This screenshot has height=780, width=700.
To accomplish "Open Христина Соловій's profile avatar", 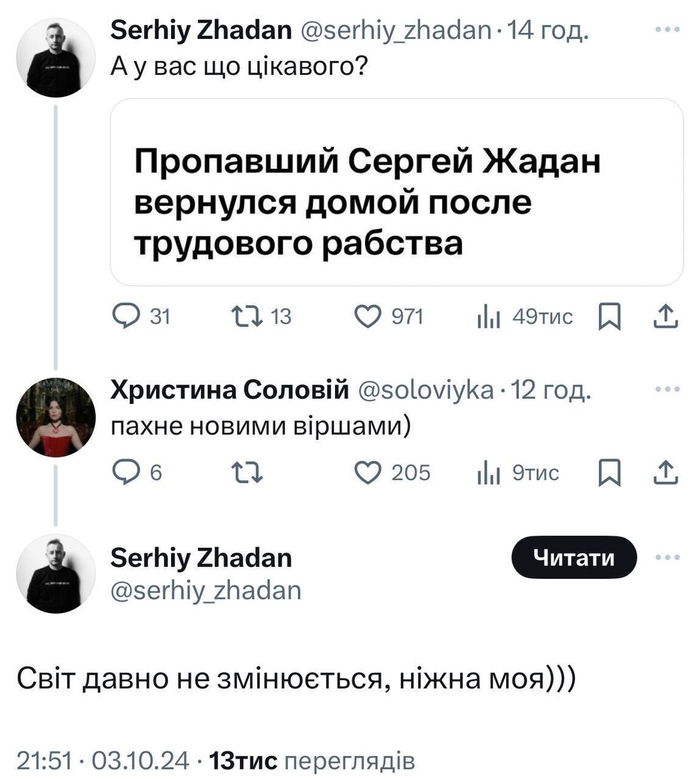I will (x=55, y=417).
